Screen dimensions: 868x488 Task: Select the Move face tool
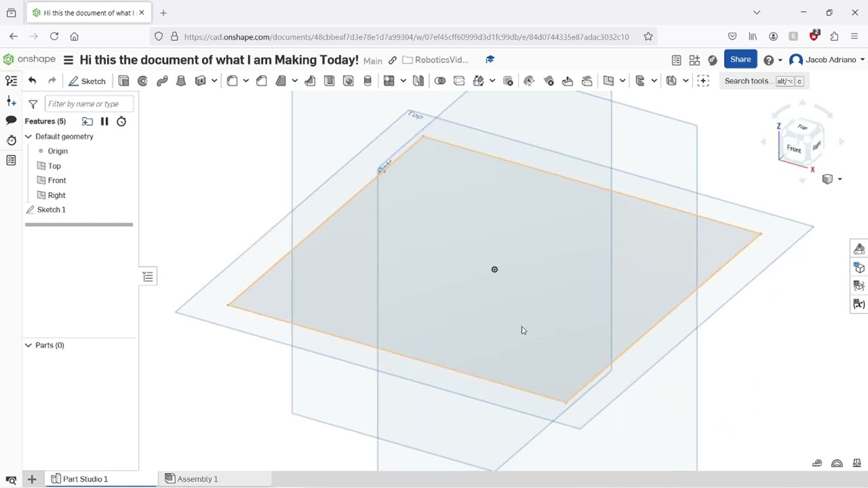point(568,81)
